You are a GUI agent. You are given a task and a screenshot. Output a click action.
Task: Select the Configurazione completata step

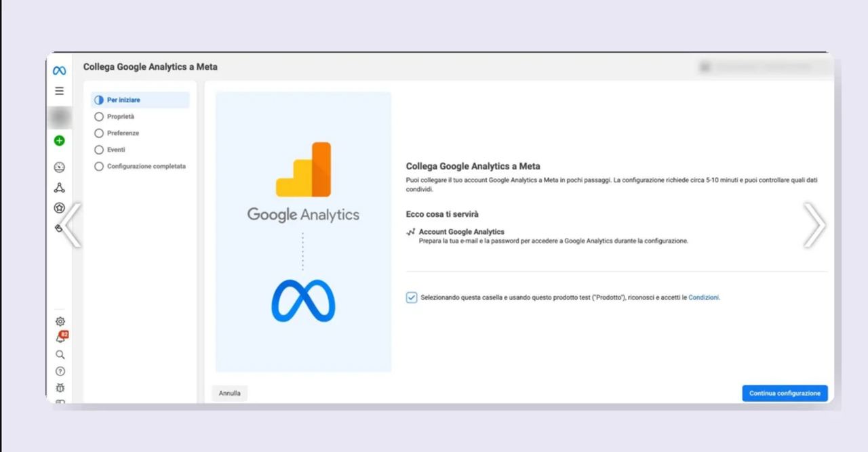point(140,166)
